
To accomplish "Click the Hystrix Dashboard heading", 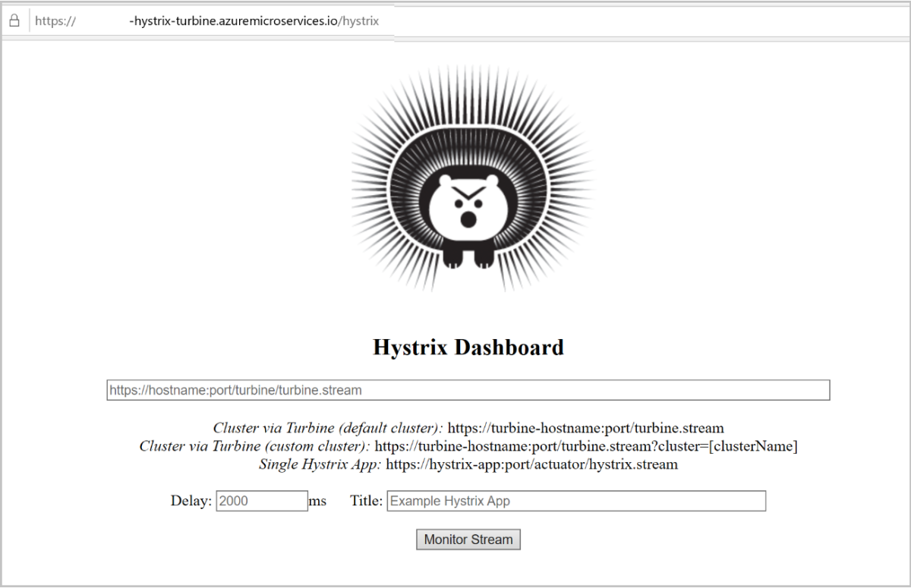I will (x=468, y=347).
